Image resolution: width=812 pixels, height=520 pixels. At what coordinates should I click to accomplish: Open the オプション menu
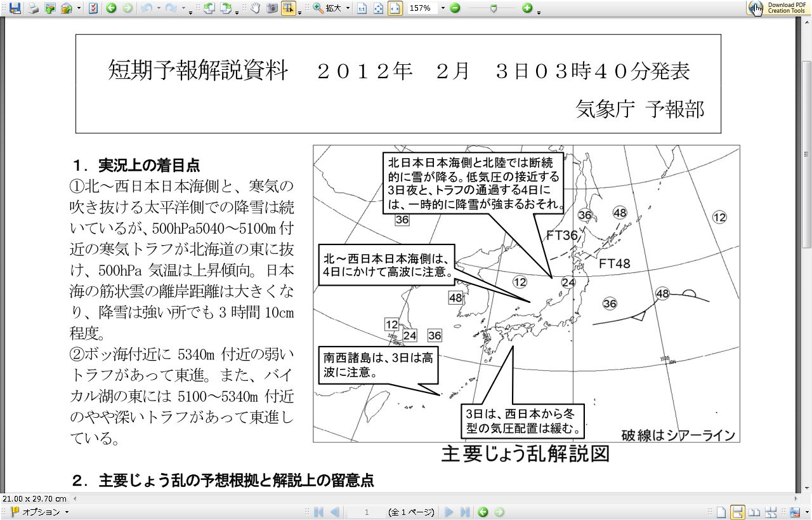pos(41,512)
